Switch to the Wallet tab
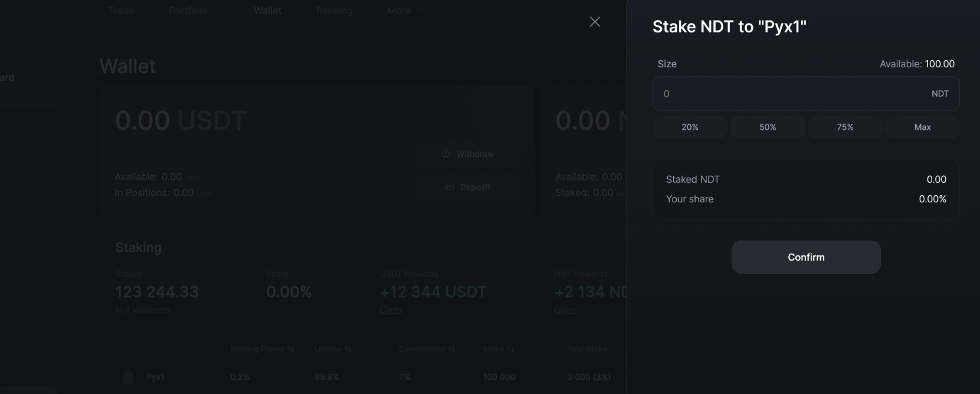This screenshot has width=980, height=394. pyautogui.click(x=267, y=11)
